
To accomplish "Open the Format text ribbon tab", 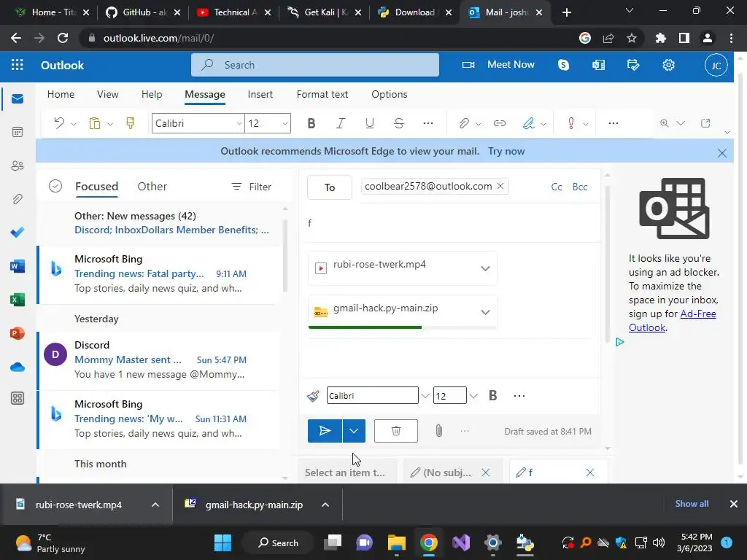I will click(322, 94).
